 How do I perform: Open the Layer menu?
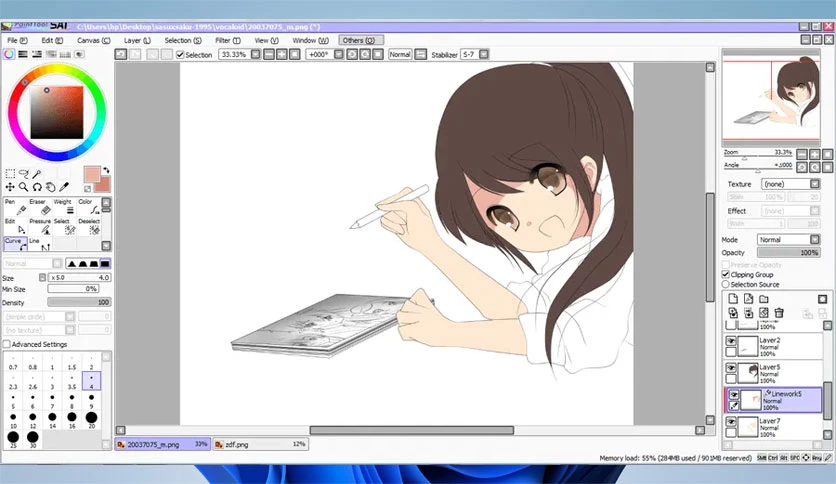pyautogui.click(x=137, y=41)
